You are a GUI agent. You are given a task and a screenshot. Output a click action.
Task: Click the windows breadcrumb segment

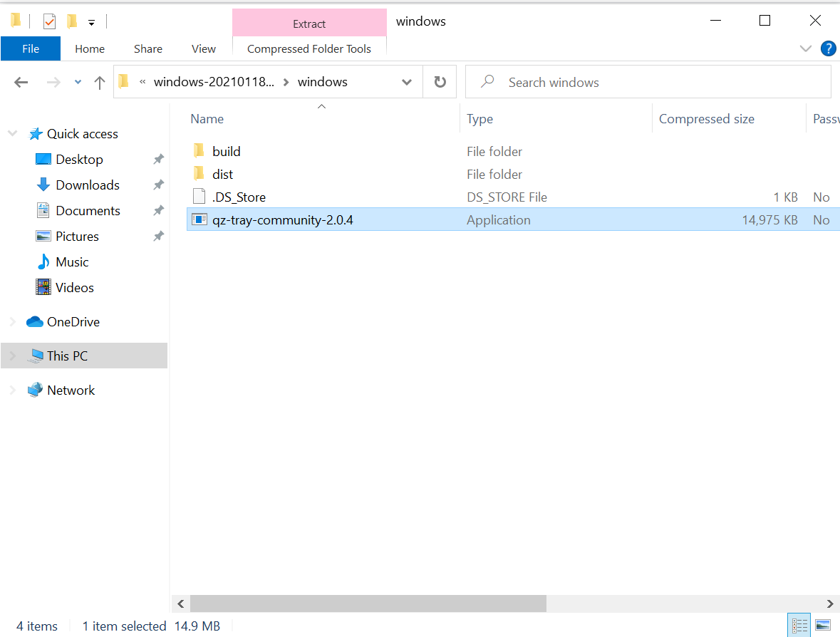coord(323,82)
